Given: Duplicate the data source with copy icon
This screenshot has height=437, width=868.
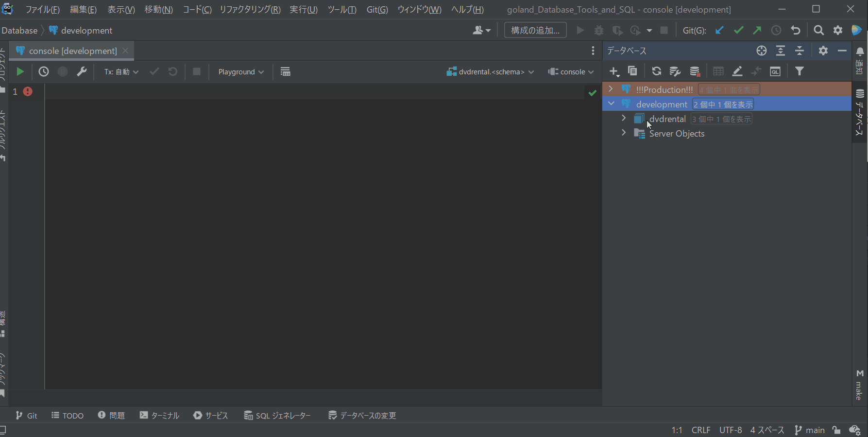Looking at the screenshot, I should pos(632,71).
